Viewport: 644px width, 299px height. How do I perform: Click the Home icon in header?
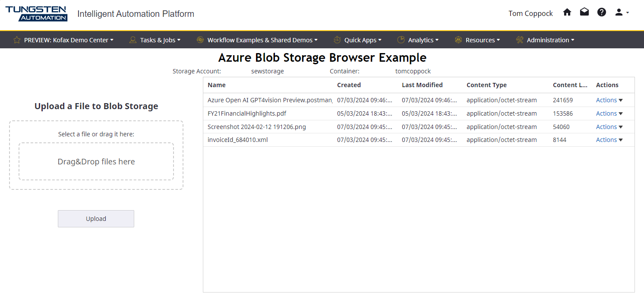click(x=567, y=13)
